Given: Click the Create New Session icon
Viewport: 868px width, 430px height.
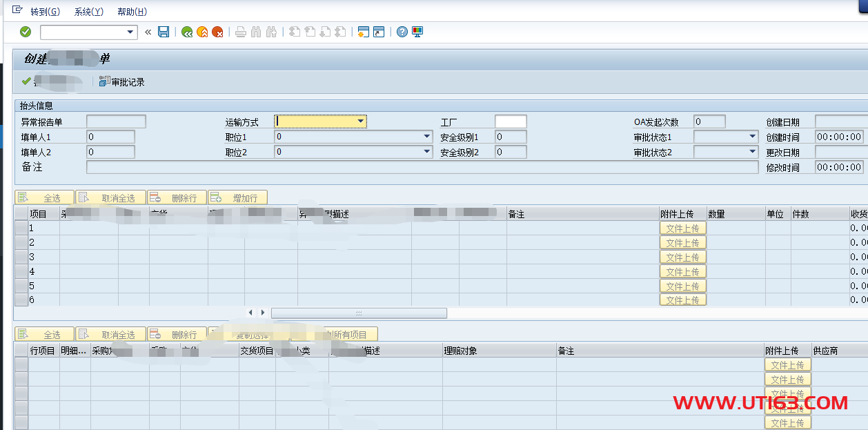Looking at the screenshot, I should (364, 32).
